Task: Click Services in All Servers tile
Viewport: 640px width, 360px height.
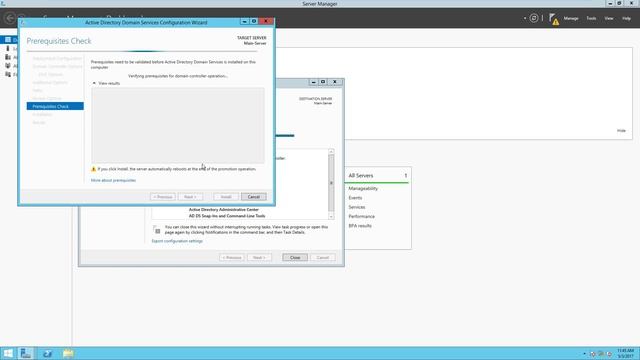Action: [x=357, y=207]
